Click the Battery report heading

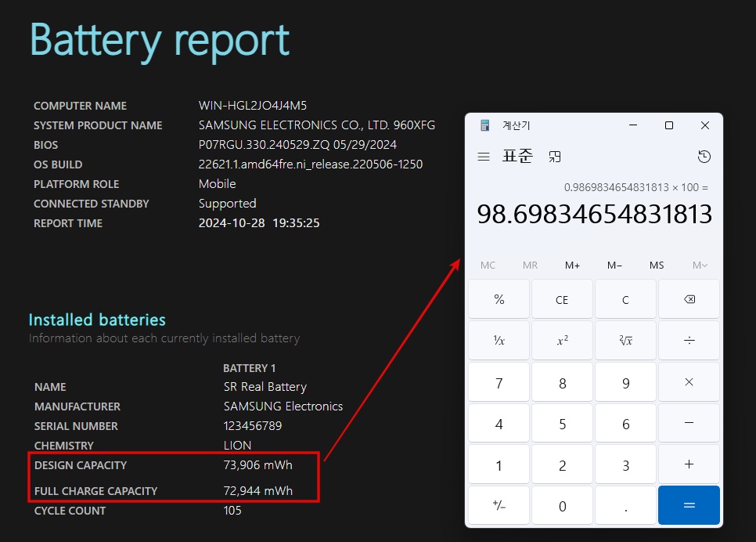[160, 41]
